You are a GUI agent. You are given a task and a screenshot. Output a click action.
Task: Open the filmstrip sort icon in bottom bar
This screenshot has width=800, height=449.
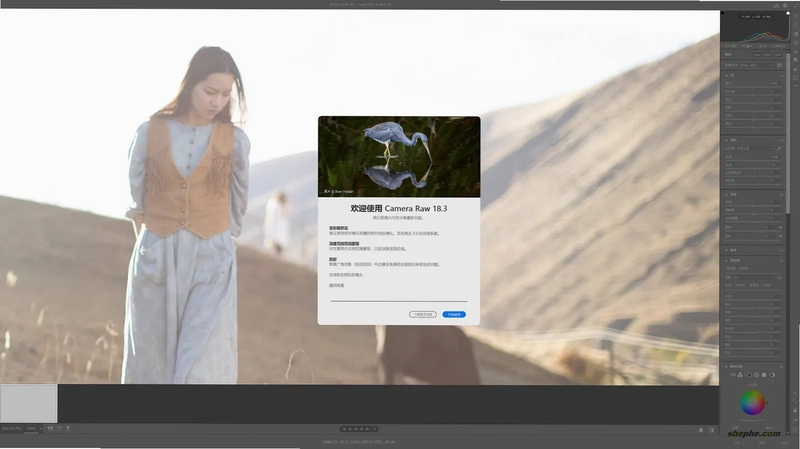60,429
